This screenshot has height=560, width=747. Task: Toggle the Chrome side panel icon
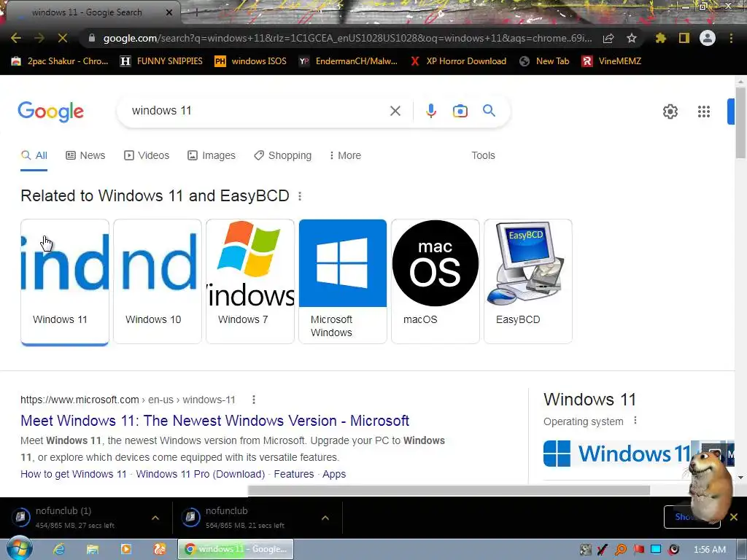(x=684, y=38)
